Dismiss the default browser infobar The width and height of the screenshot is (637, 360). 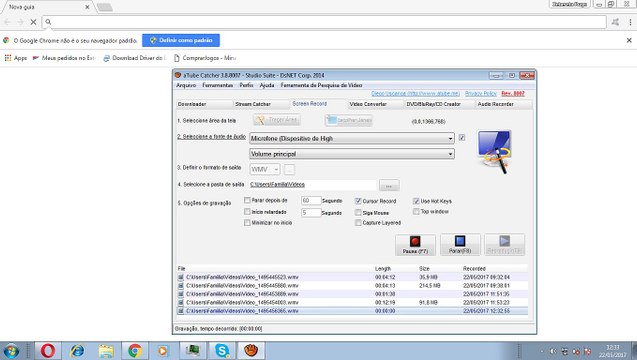coord(629,40)
